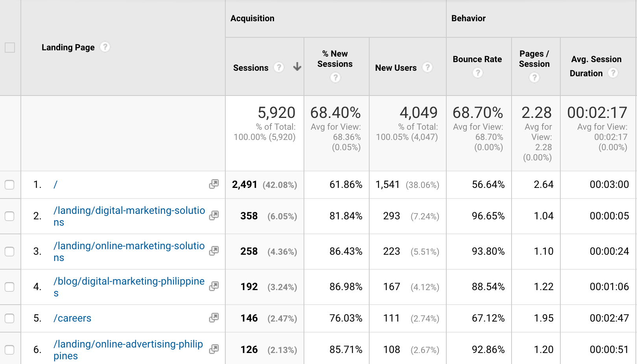Click the help icon next to Landing Page
Screen dimensions: 637x364
pos(105,47)
